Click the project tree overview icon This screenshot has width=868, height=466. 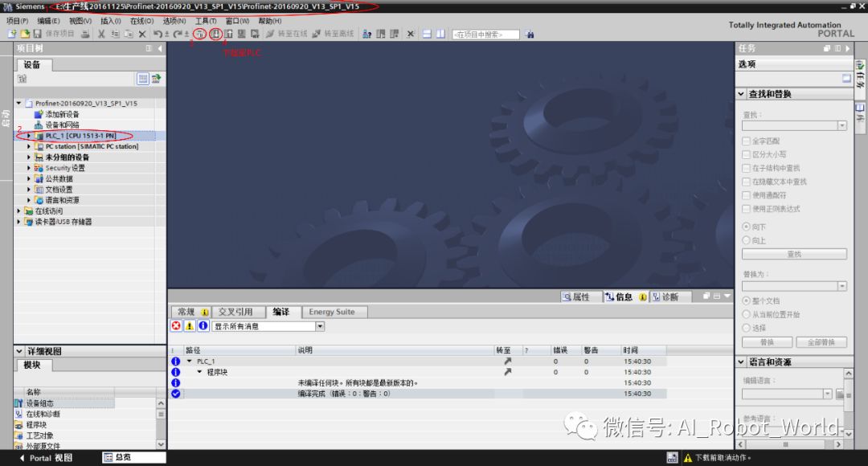tap(143, 79)
